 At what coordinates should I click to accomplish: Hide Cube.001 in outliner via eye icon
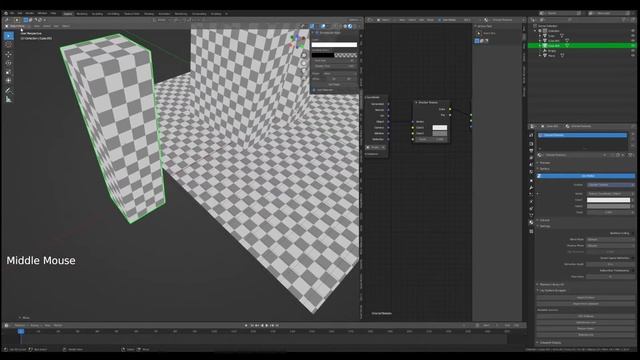(x=633, y=41)
